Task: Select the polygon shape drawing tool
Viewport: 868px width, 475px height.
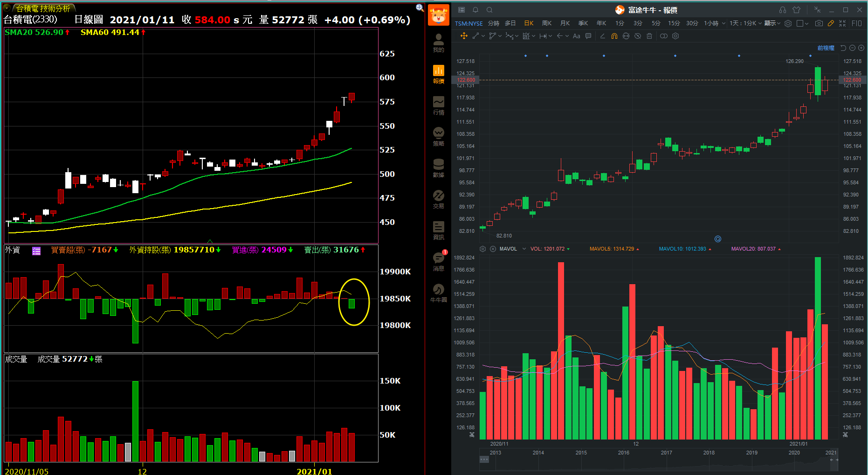Action: tap(493, 36)
